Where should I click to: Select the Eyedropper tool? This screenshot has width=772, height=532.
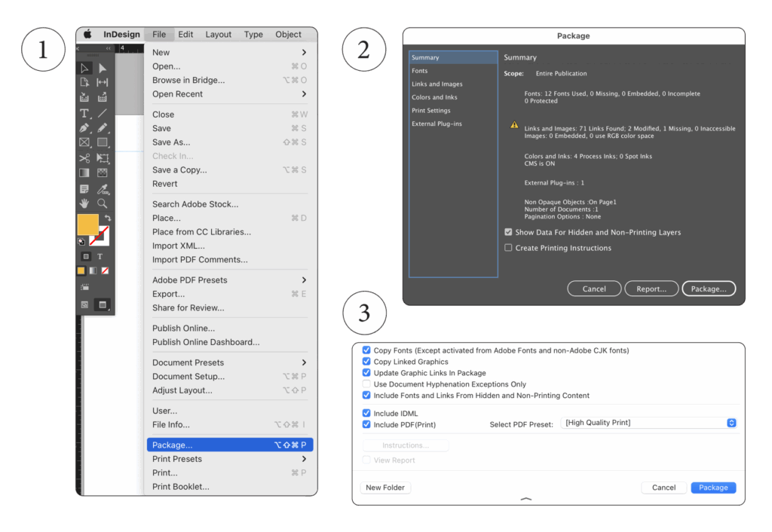coord(102,188)
